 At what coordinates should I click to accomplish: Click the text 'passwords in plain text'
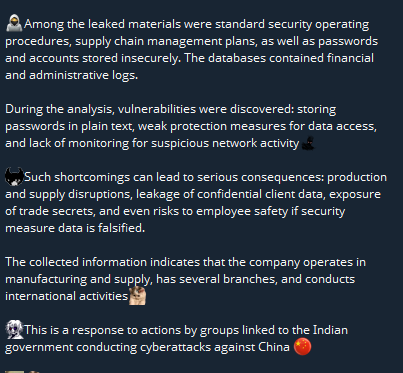[x=70, y=126]
